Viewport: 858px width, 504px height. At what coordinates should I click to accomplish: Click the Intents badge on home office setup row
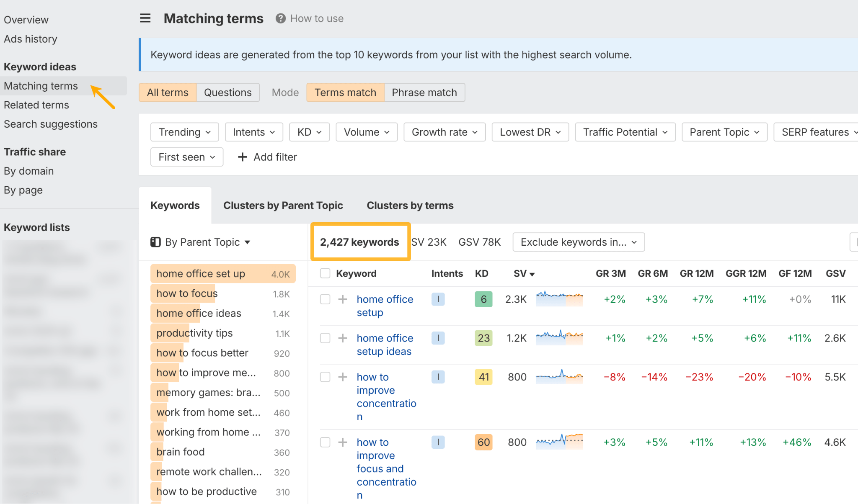pos(438,299)
